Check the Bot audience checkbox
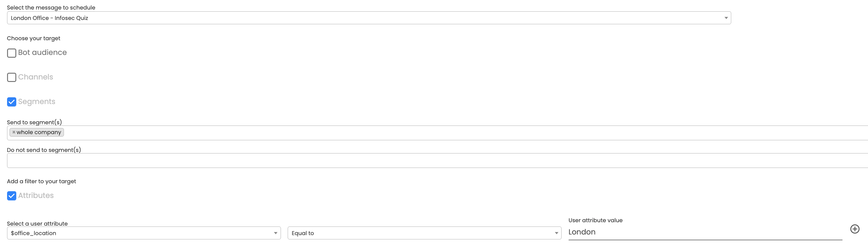Screen dimensions: 868x248 click(x=11, y=53)
